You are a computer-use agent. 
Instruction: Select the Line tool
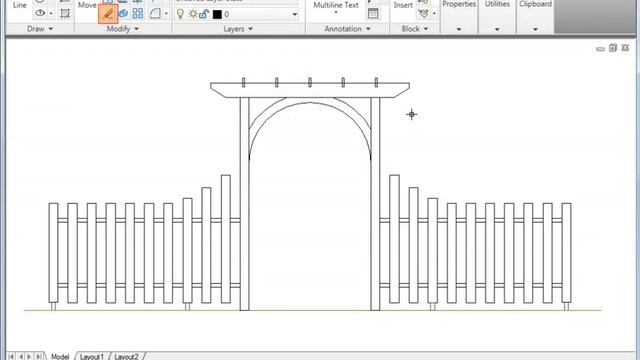pyautogui.click(x=20, y=5)
